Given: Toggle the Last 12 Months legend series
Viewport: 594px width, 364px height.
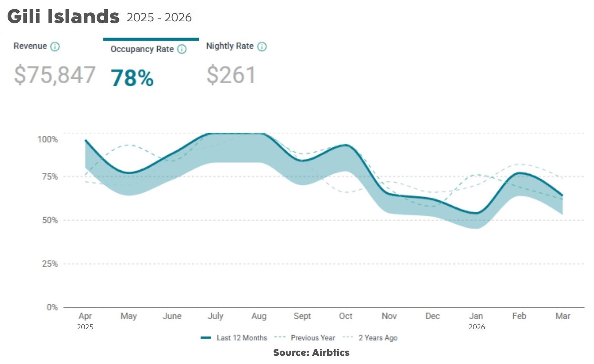Looking at the screenshot, I should click(242, 338).
